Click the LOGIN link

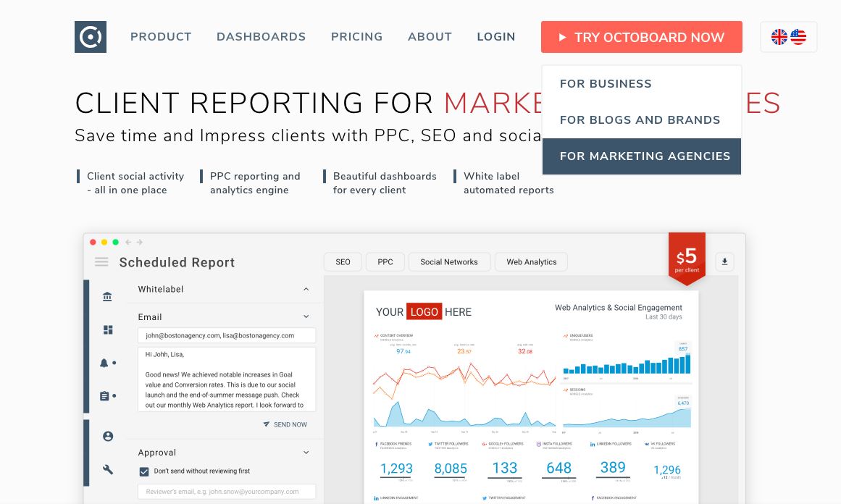point(496,37)
